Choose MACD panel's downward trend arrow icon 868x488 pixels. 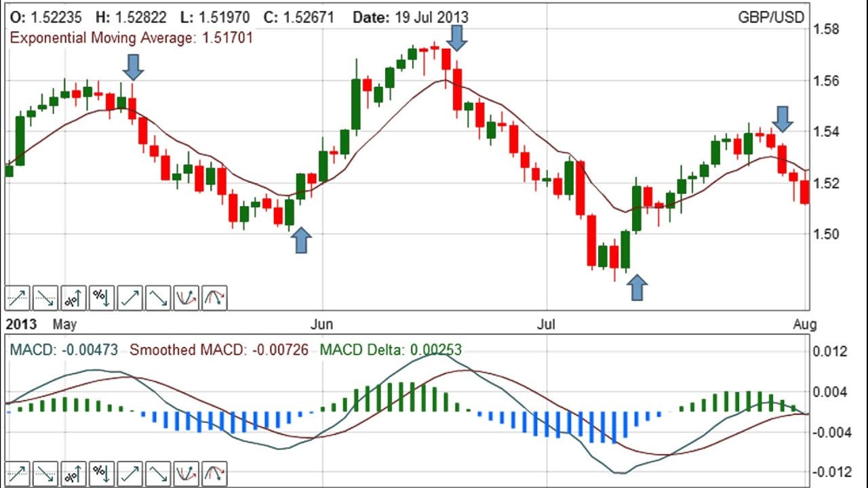coord(158,473)
